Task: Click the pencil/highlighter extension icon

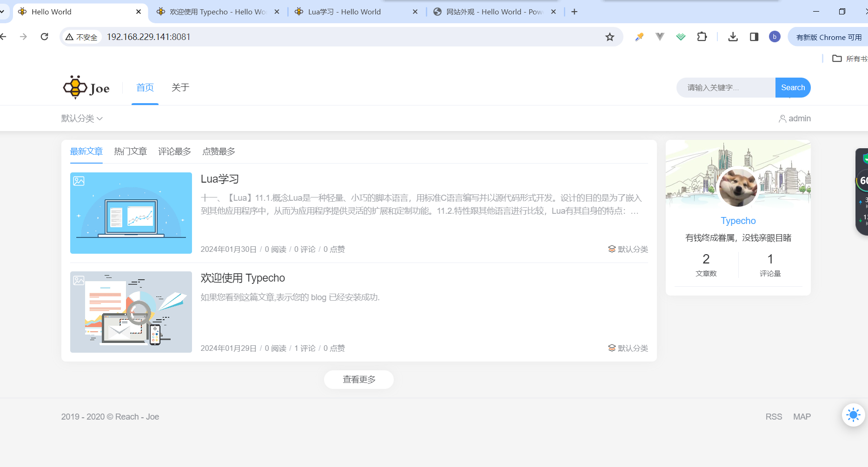Action: 639,37
